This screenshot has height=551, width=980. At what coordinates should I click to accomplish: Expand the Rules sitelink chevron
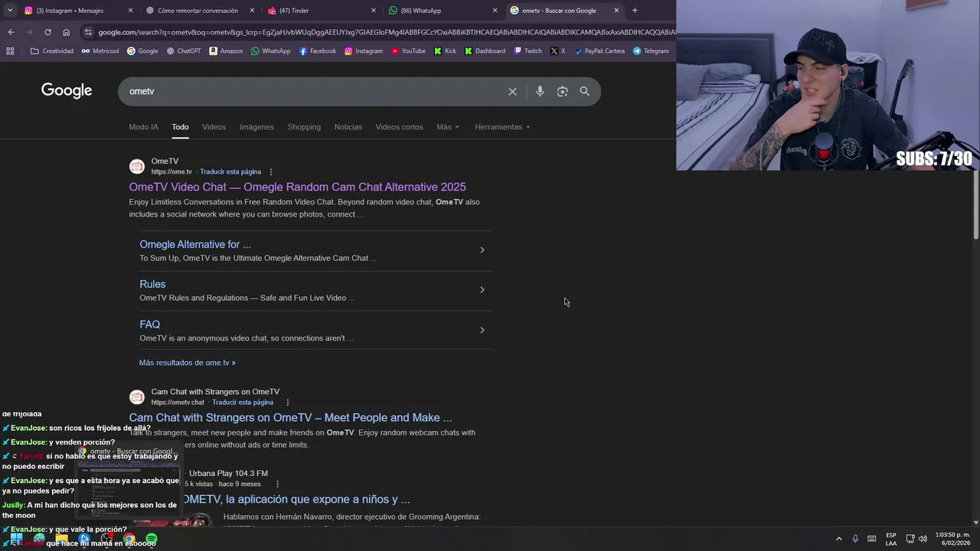point(482,290)
